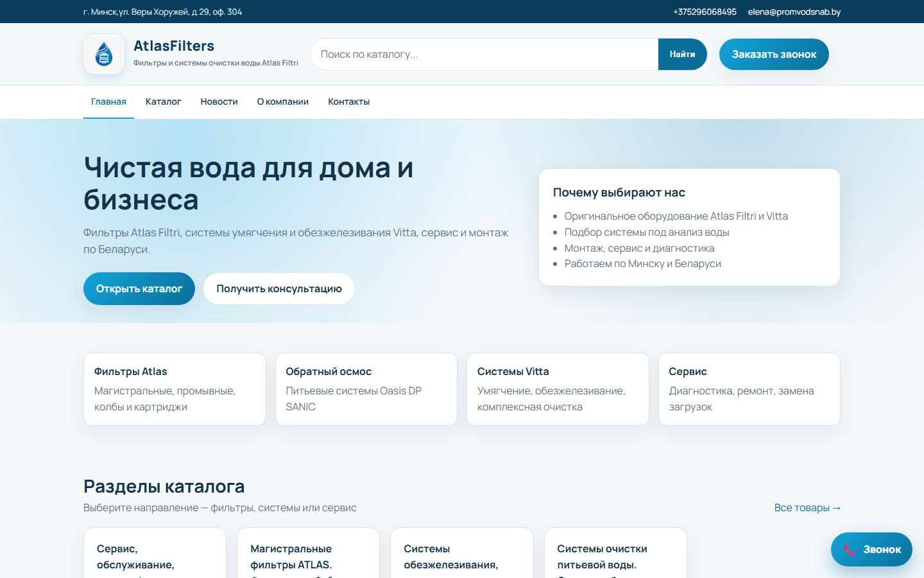
Task: Click 'Подбор системы под анализ воды' list item
Action: (x=646, y=232)
